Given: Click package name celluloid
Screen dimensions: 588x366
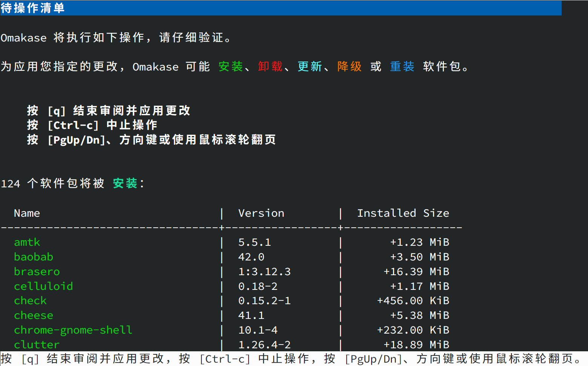Looking at the screenshot, I should (43, 286).
